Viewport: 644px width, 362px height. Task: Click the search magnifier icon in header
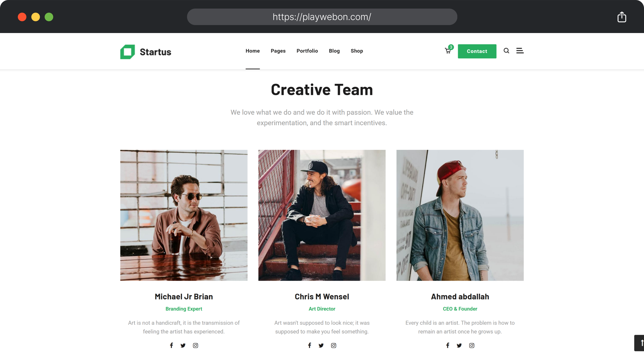tap(506, 51)
